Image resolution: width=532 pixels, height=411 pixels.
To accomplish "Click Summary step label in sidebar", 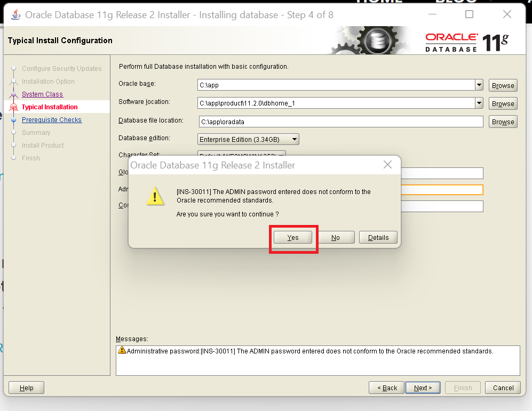I will (x=36, y=133).
